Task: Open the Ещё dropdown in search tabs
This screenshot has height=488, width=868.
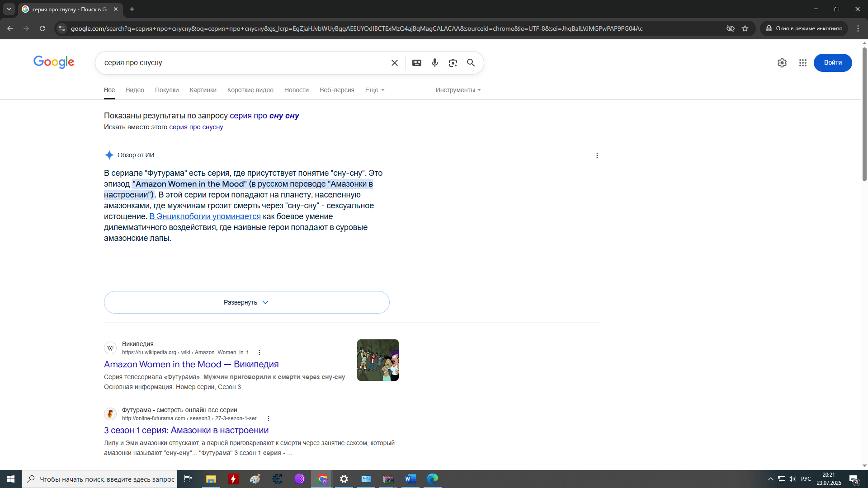Action: pos(375,90)
